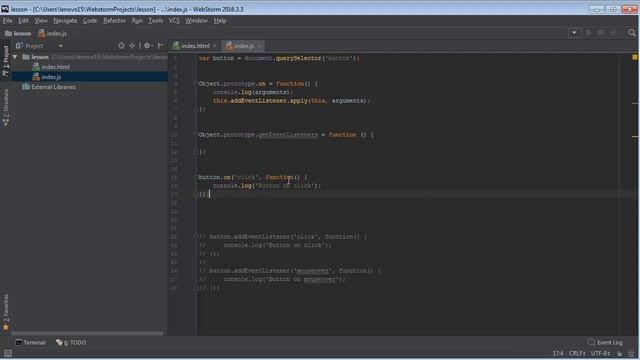Toggle the 1: Project side tab
Image resolution: width=640 pixels, height=360 pixels.
[x=5, y=60]
